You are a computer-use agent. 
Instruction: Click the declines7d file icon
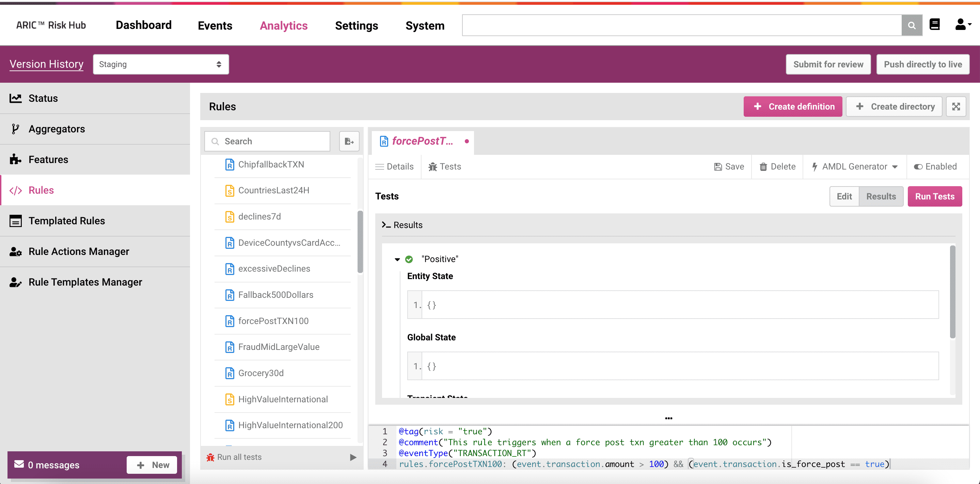point(230,217)
